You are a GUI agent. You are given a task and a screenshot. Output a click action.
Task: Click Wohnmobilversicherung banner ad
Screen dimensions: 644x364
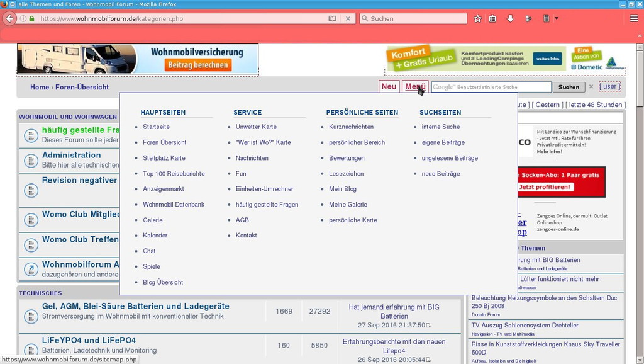(x=138, y=59)
